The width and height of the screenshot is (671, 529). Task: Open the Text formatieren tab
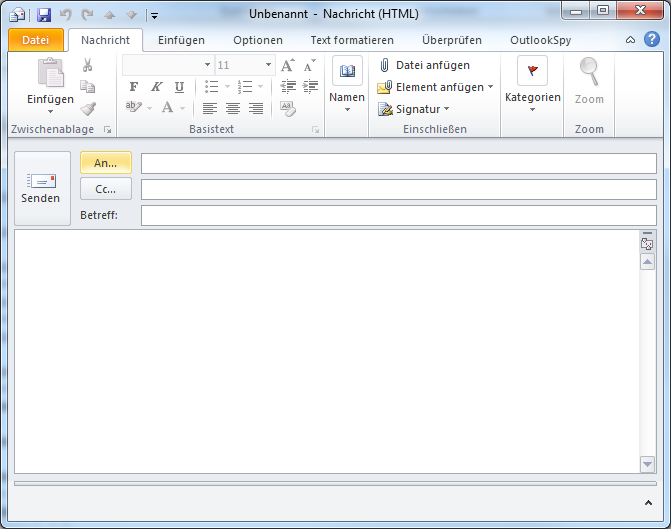(x=352, y=40)
